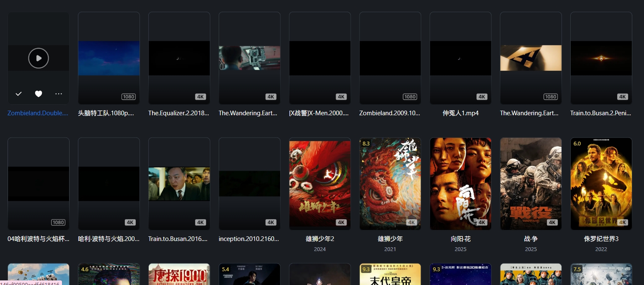
Task: Open the inception.2010.2160... title
Action: coord(250,239)
